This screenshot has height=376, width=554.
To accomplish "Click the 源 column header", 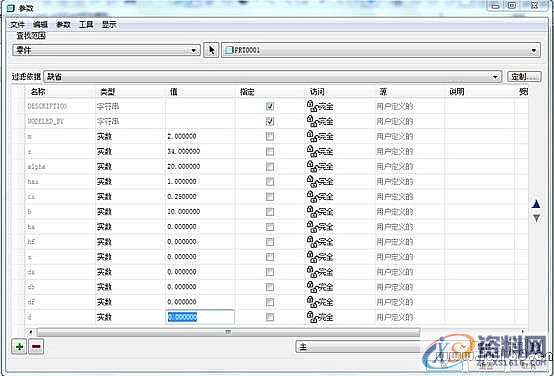I will (x=410, y=92).
